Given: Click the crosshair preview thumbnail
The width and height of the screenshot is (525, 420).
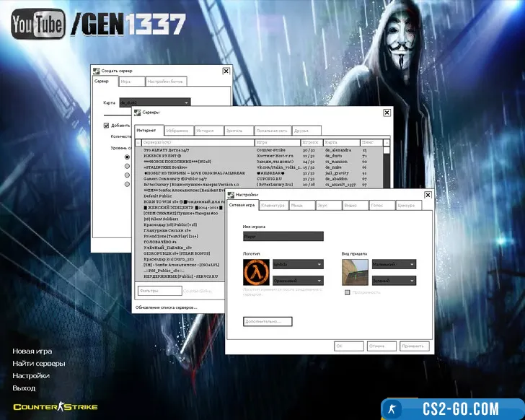Looking at the screenshot, I should click(x=354, y=271).
